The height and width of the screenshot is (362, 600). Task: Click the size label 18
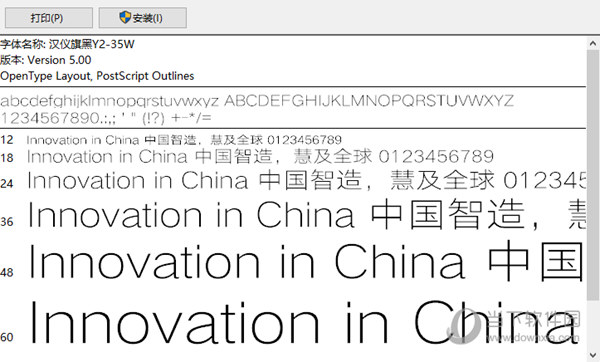(7, 158)
